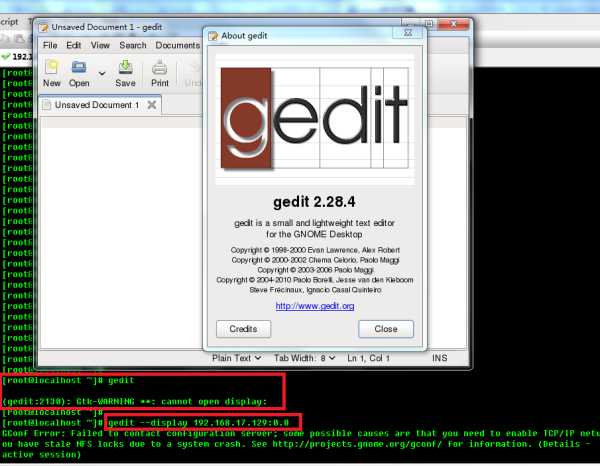Click the green check session tab 192.1
The image size is (600, 466).
(17, 57)
